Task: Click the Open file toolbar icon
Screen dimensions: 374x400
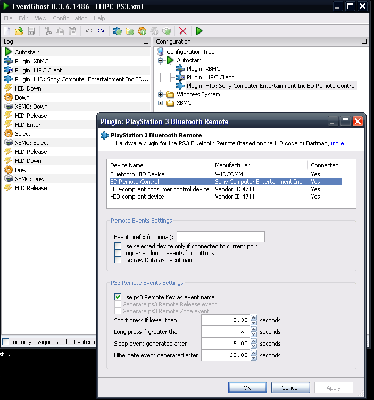Action: 19,31
